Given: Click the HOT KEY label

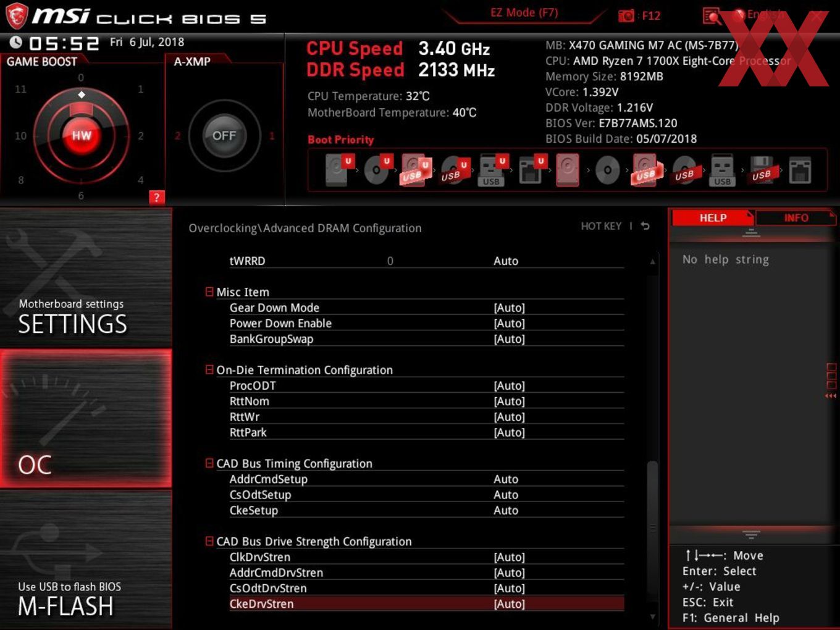Looking at the screenshot, I should (x=601, y=226).
